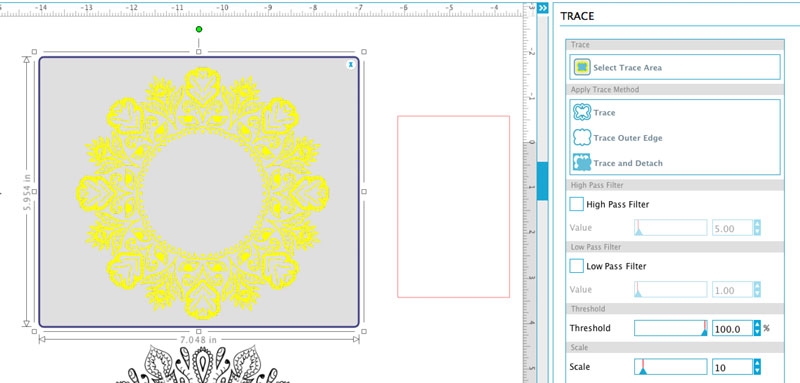Close trace area with blue X icon
Viewport: 800px width, 383px height.
tap(351, 64)
